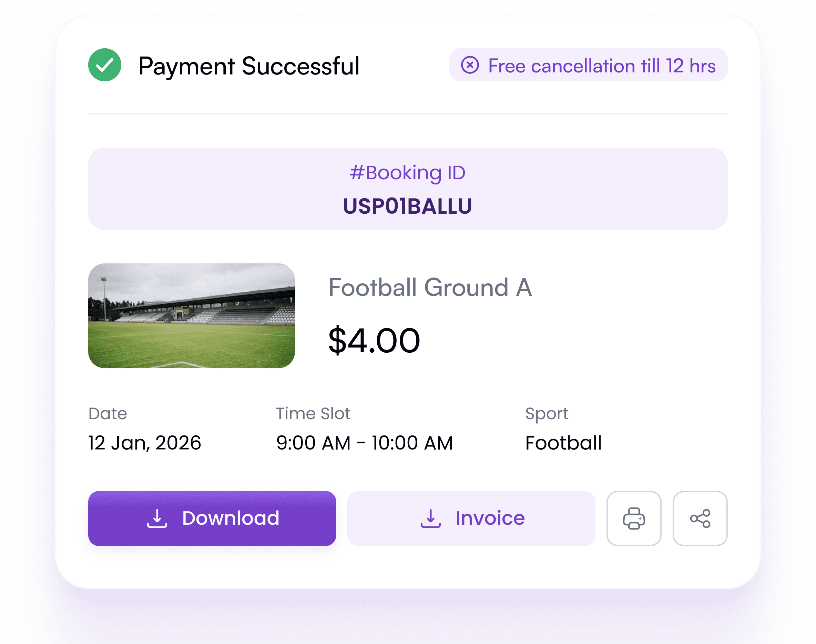This screenshot has width=816, height=644.
Task: Click the Football Ground A title
Action: [430, 287]
